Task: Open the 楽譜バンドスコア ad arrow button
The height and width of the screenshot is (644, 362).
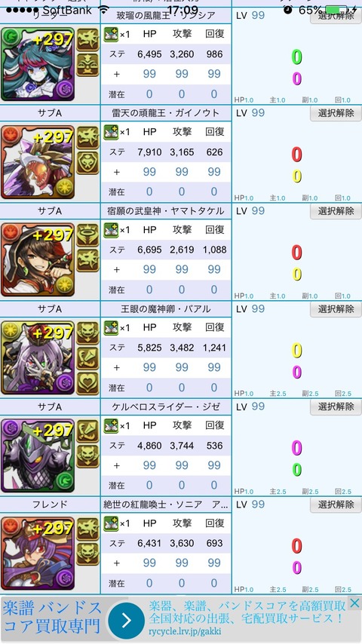Action: coord(126,620)
